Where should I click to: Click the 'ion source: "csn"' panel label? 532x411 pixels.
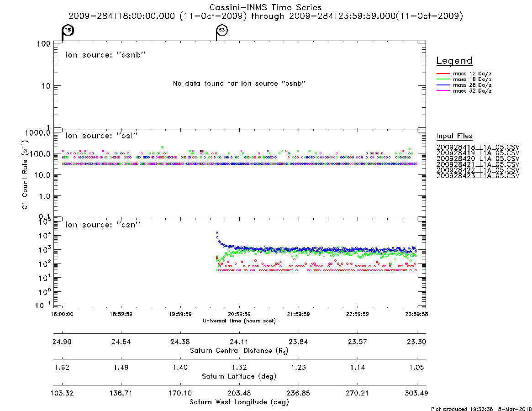click(103, 225)
